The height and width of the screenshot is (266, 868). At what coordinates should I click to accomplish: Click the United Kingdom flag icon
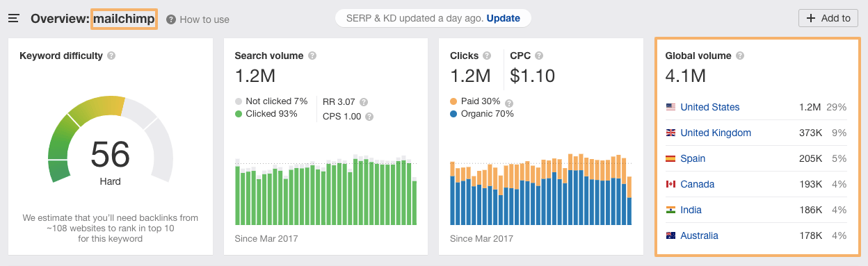pyautogui.click(x=670, y=133)
